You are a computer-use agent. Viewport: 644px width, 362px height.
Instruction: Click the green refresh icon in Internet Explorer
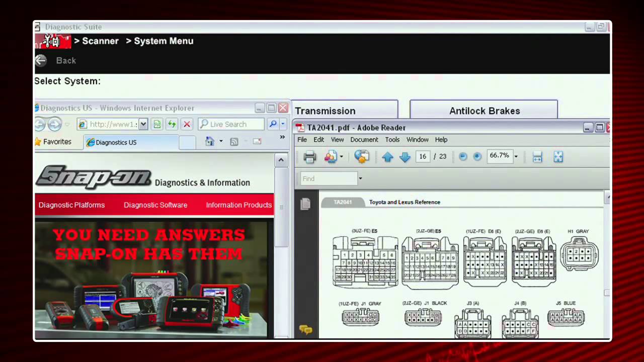point(172,124)
